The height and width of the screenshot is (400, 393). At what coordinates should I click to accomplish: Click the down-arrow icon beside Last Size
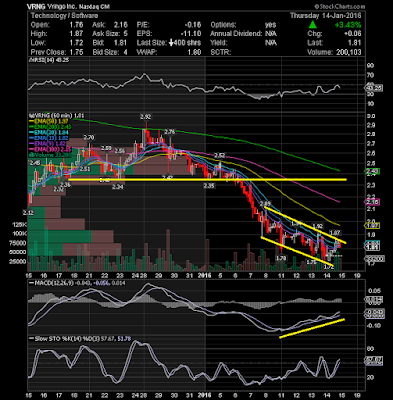point(171,43)
